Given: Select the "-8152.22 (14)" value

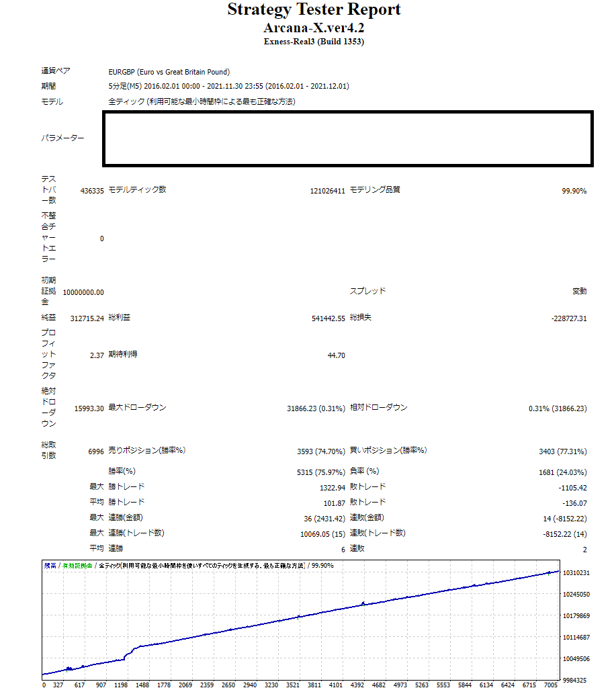Looking at the screenshot, I should [x=565, y=534].
